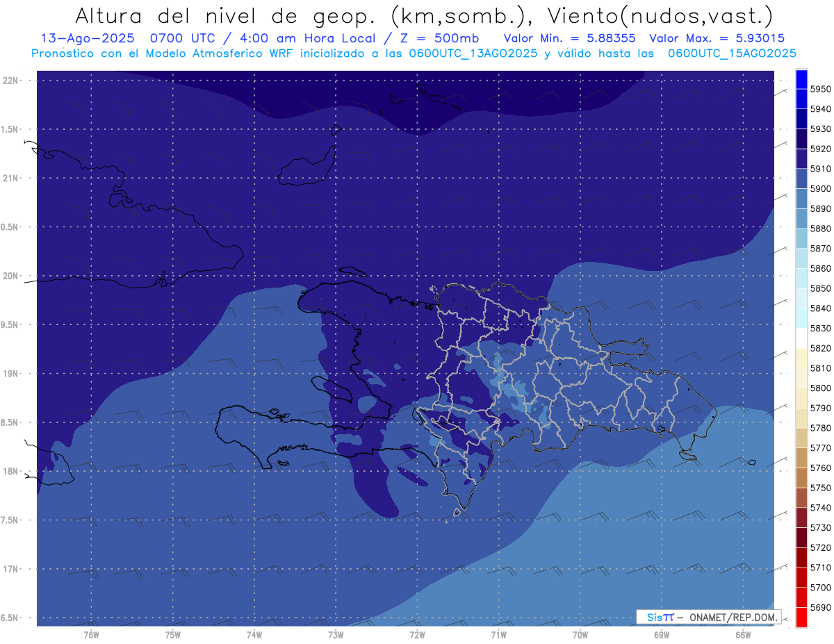Click the 21N latitude label
This screenshot has width=834, height=644.
[x=10, y=178]
